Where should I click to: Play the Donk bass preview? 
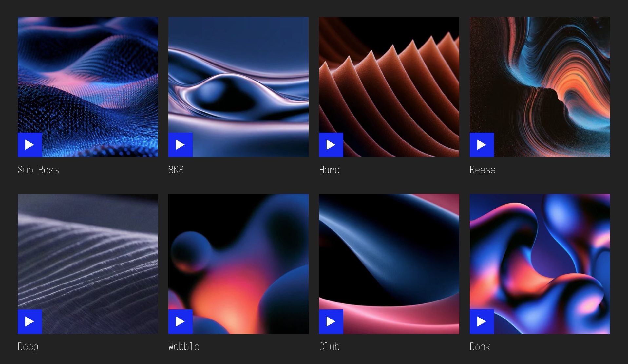482,321
